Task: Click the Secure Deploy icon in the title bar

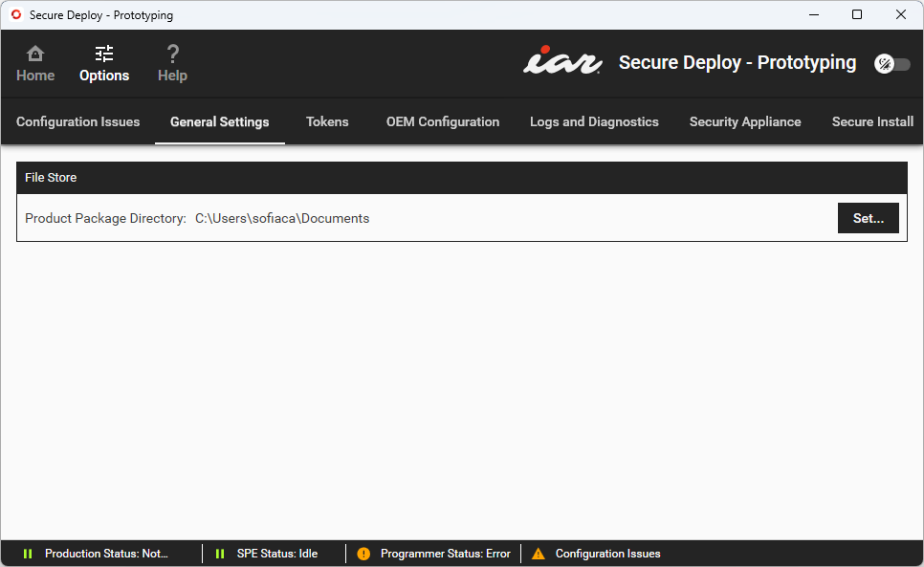Action: click(15, 14)
